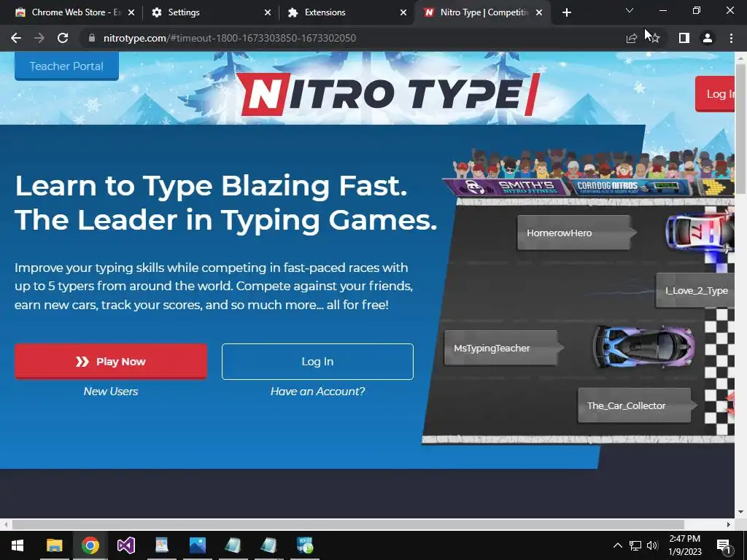Screen dimensions: 747x560
Task: Click the purple race car
Action: tap(643, 346)
